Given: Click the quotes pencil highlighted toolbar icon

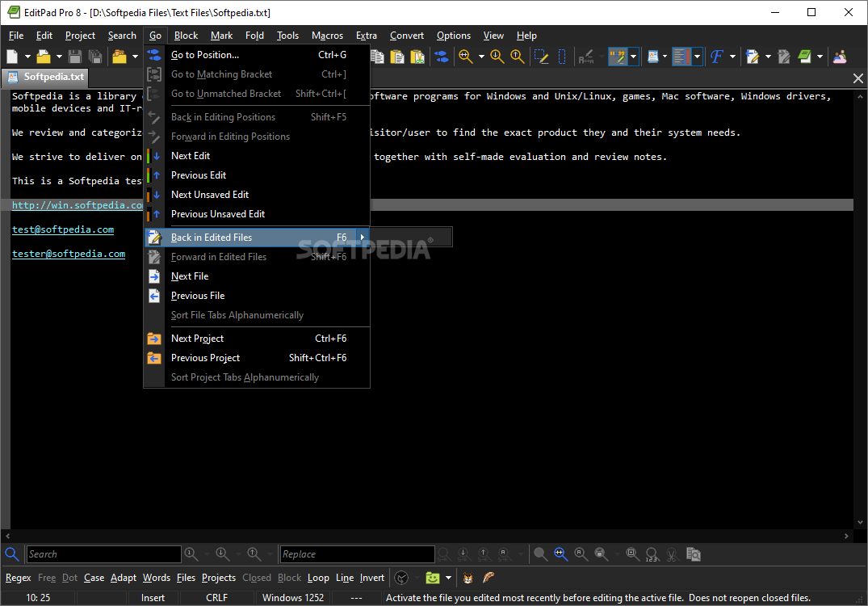Looking at the screenshot, I should [x=617, y=57].
